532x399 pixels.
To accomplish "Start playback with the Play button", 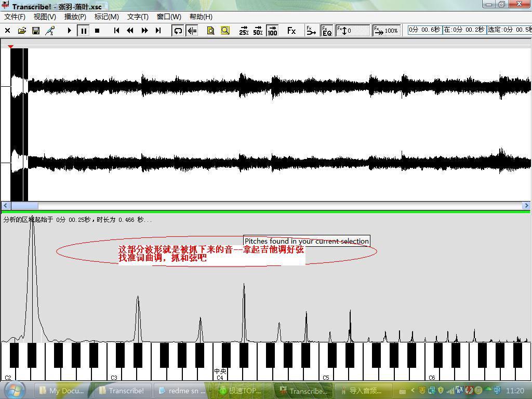I will click(x=69, y=31).
